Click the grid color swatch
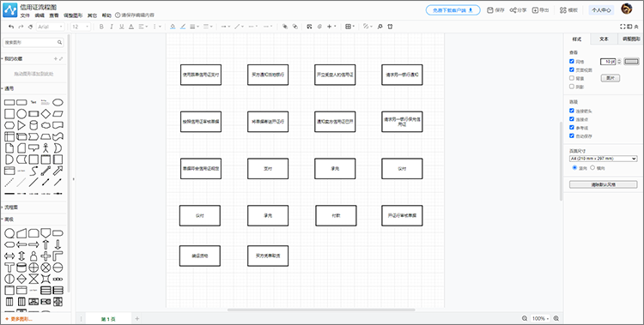 [x=632, y=62]
